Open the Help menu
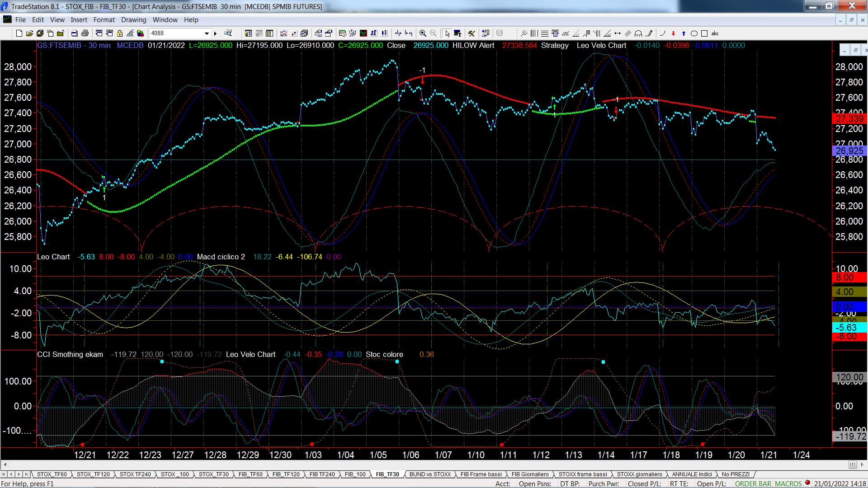 (x=191, y=20)
